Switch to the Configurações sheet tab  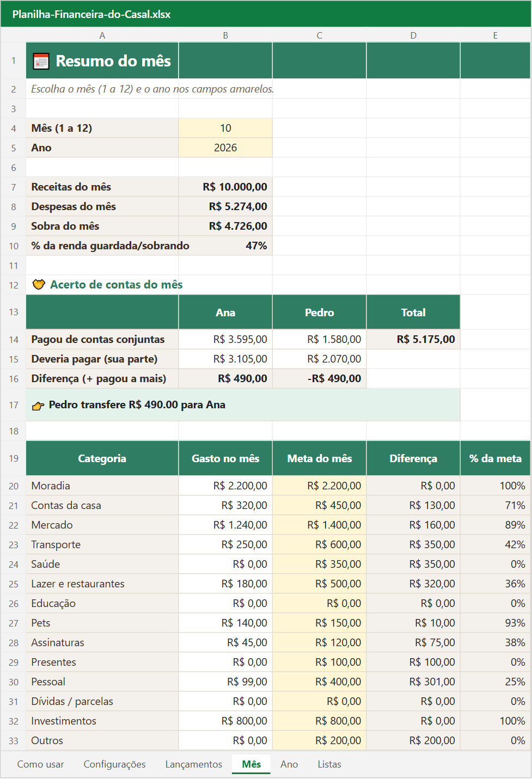point(114,764)
